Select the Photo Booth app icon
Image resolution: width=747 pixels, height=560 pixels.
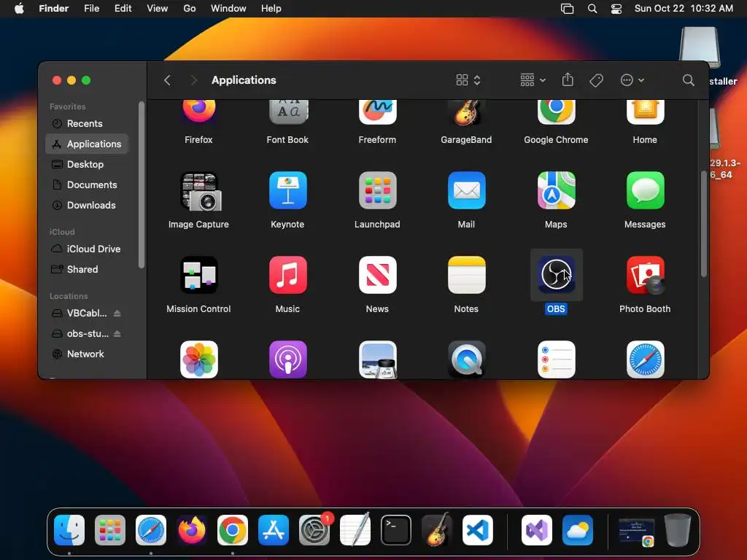[x=646, y=275]
